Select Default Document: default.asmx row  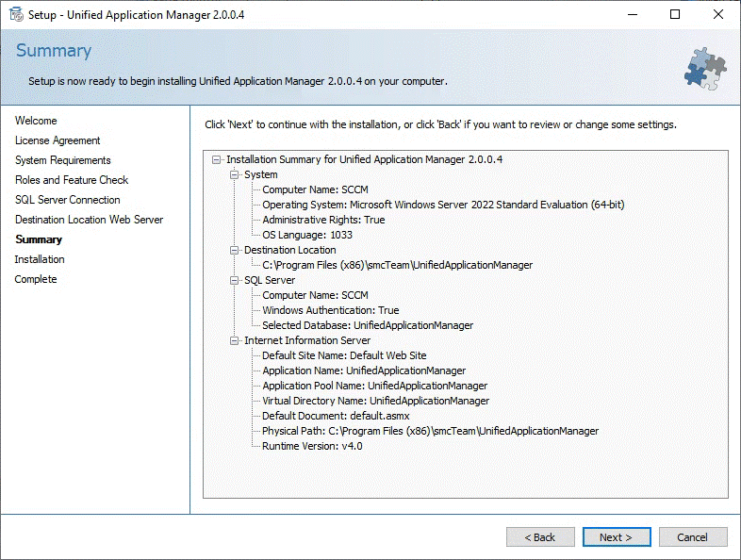(x=336, y=417)
